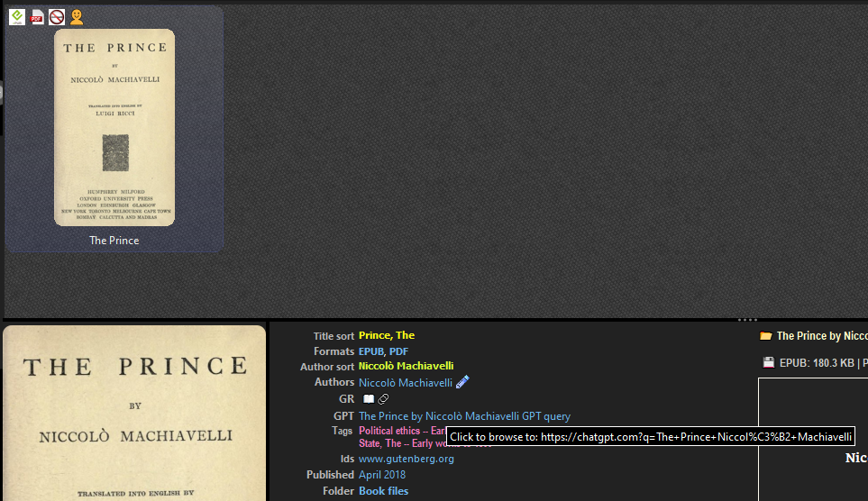Click the 'Prince, The' title sort value

(387, 335)
